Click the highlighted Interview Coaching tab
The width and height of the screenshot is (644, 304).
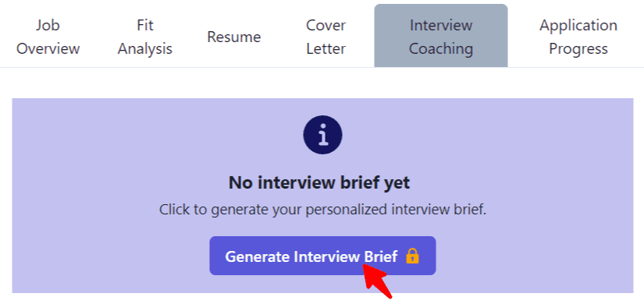tap(441, 36)
